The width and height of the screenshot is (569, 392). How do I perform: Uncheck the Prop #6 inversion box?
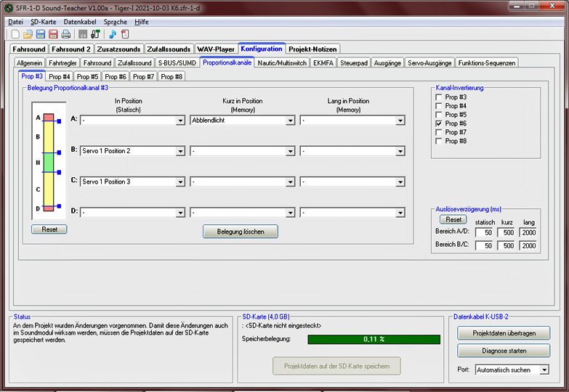[x=439, y=123]
